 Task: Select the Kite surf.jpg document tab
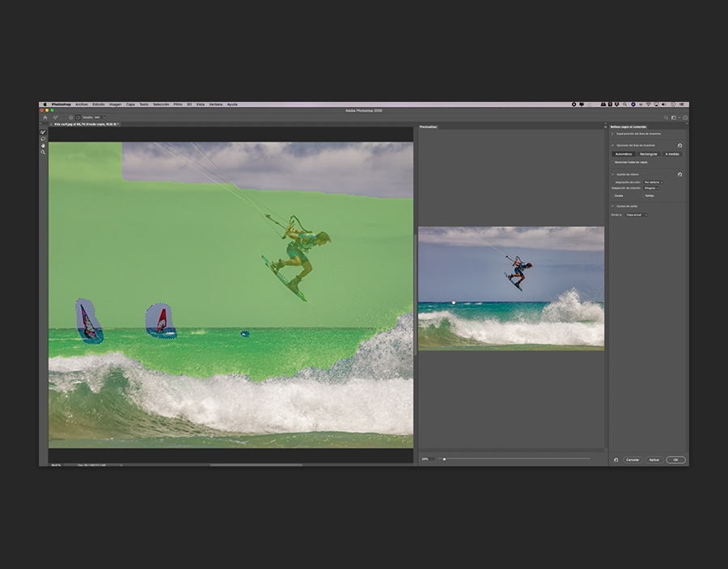pyautogui.click(x=85, y=124)
